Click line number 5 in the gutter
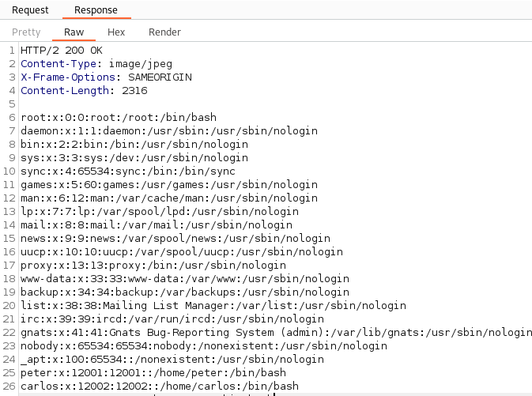532x396 pixels. (12, 104)
